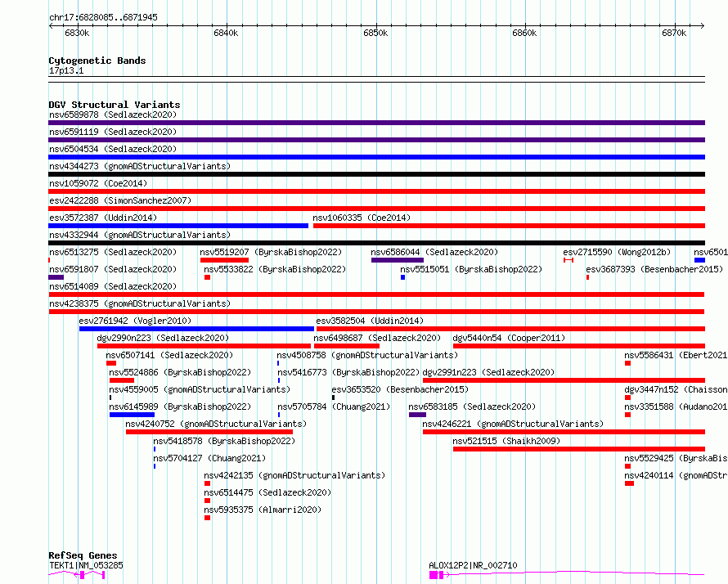Viewport: 728px width, 584px height.
Task: Select the blue nsv6501 bar at right edge
Action: pyautogui.click(x=699, y=260)
